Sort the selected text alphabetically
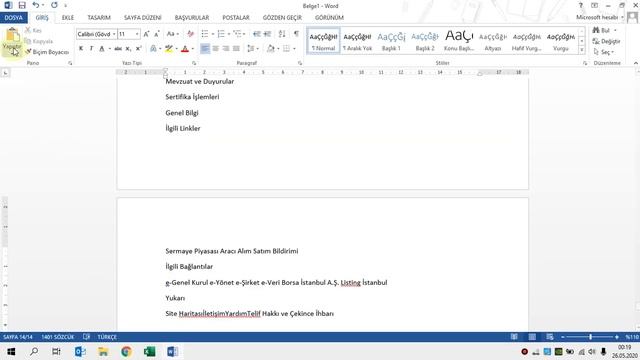The height and width of the screenshot is (360, 640). pyautogui.click(x=282, y=34)
